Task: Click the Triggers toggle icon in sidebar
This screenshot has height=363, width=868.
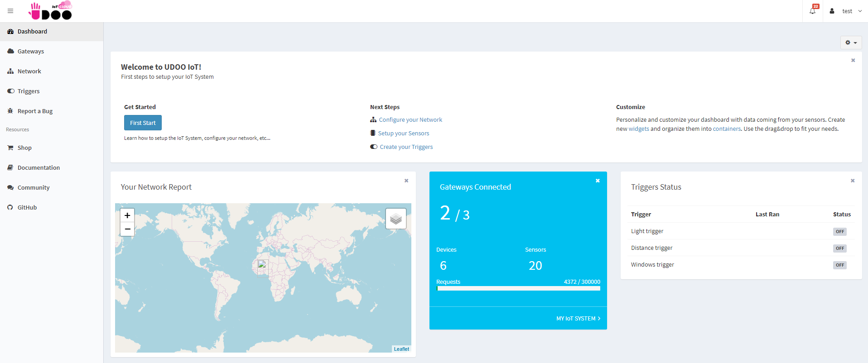Action: [x=10, y=91]
